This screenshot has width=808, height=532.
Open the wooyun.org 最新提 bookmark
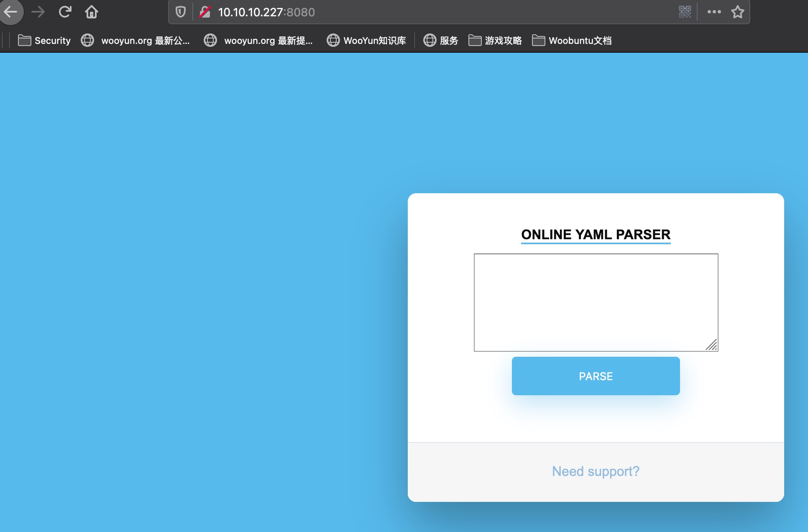click(258, 41)
